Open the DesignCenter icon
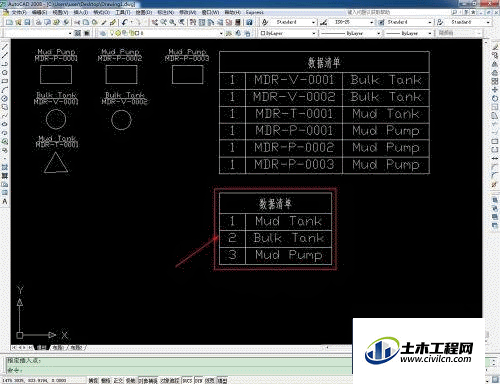The width and height of the screenshot is (500, 384). (x=202, y=22)
